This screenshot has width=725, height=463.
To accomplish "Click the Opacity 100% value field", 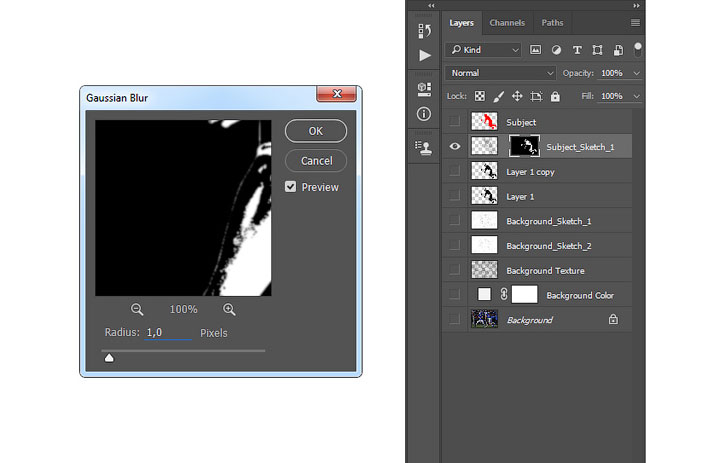I will point(612,73).
